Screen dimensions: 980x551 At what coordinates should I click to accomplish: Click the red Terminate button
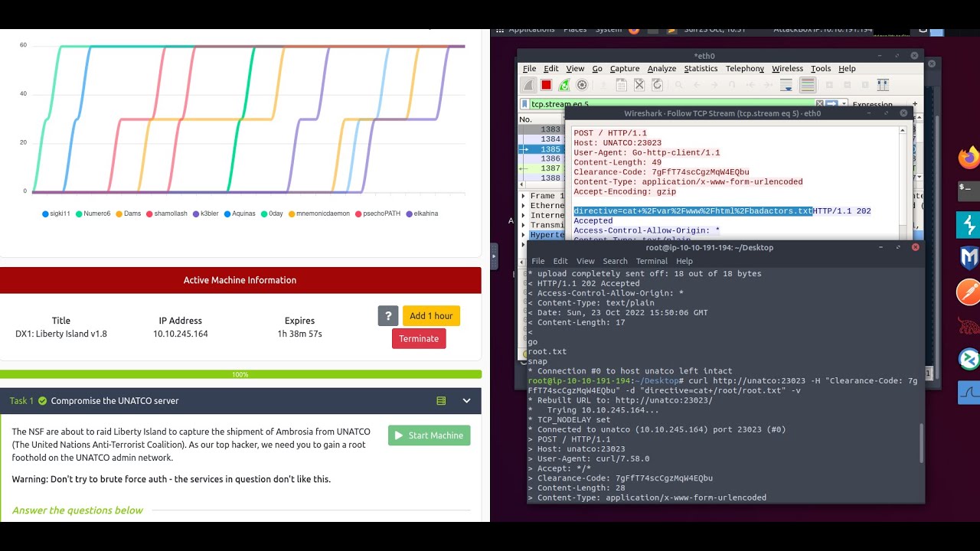point(419,338)
